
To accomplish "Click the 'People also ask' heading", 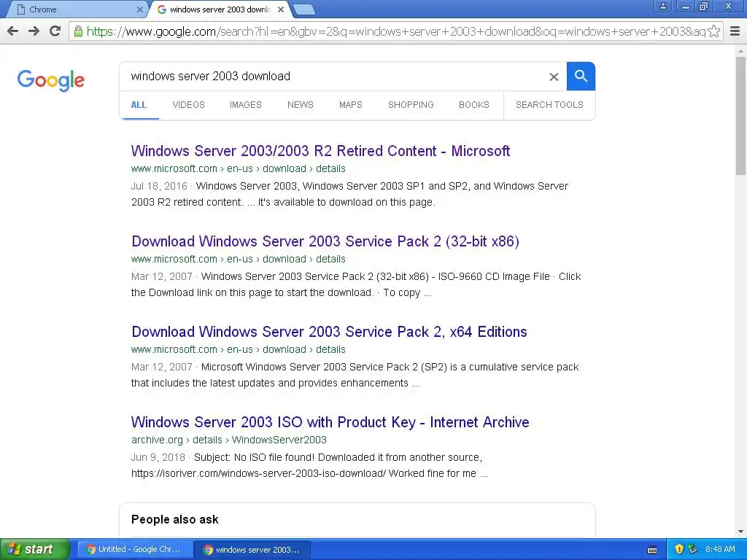I will [x=175, y=519].
